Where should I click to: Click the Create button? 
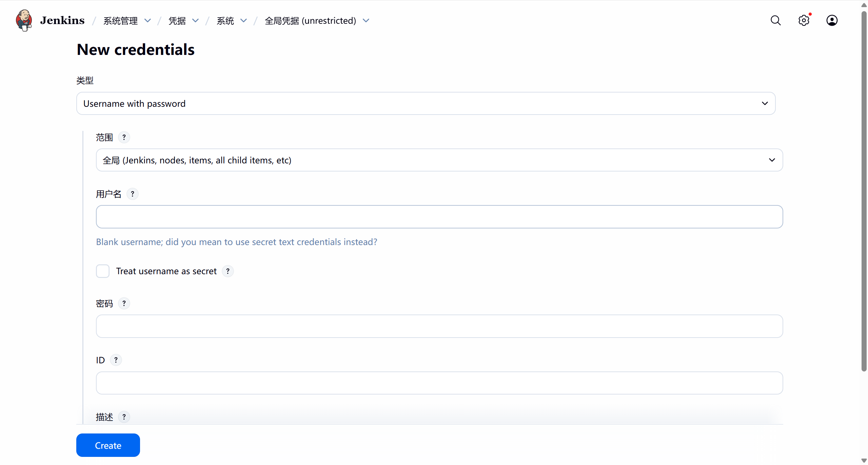(108, 445)
